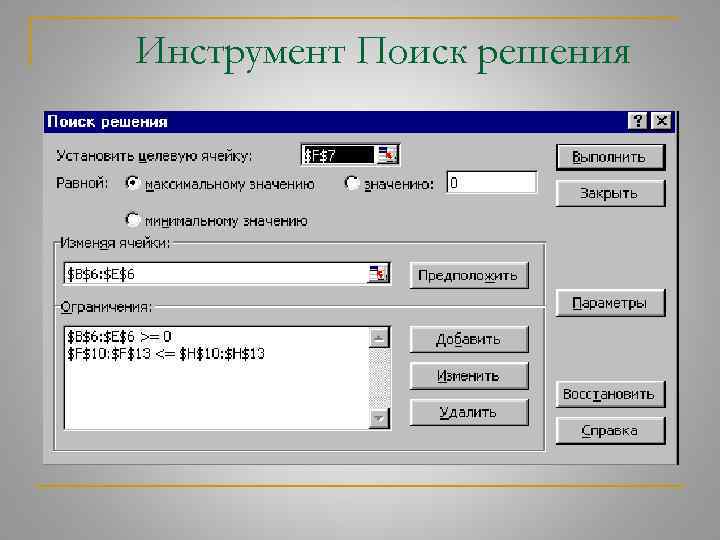720x540 pixels.
Task: Select constraint $B$6:$E$6 >= 0
Action: 119,337
